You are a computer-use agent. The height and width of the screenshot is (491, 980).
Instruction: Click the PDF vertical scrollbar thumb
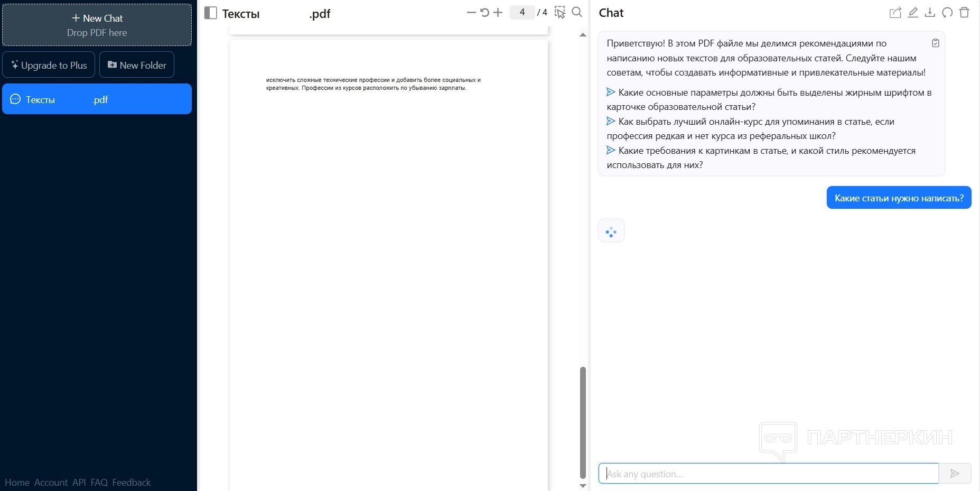[583, 422]
